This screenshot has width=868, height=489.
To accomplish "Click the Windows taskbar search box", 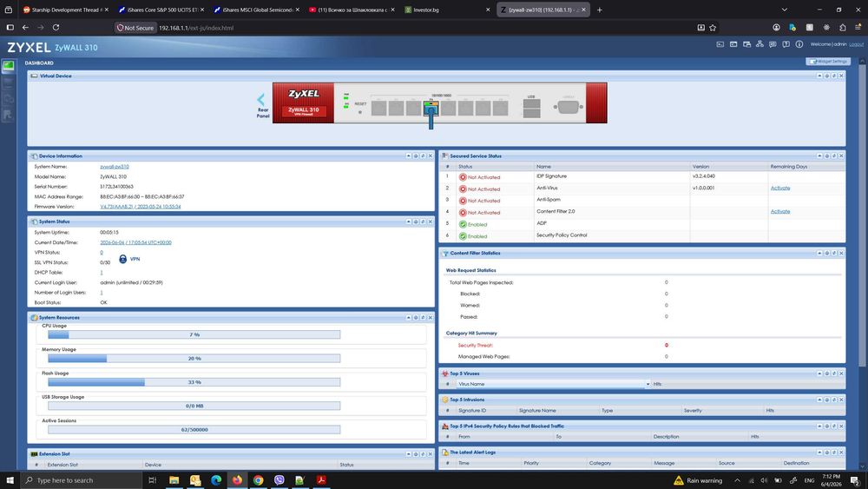I will 82,480.
